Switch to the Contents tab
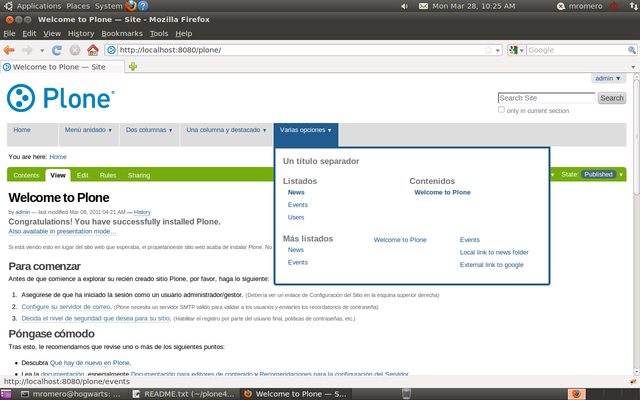Image resolution: width=640 pixels, height=400 pixels. (26, 175)
